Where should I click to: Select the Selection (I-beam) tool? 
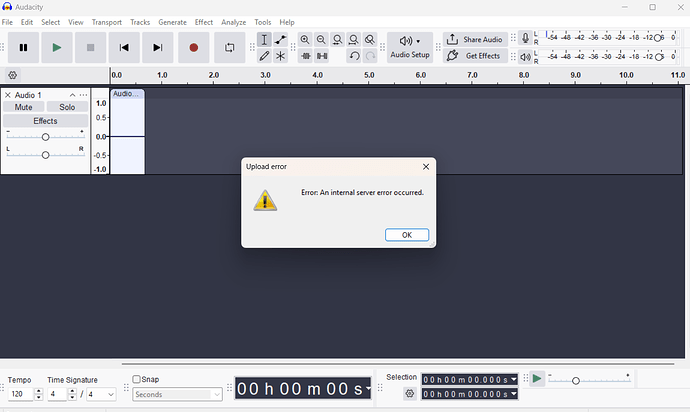click(264, 40)
